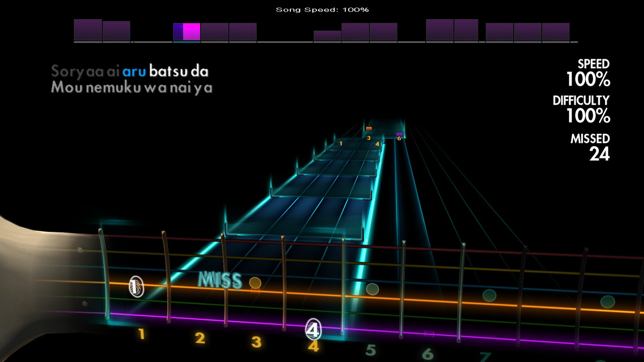Click the circled 1 note on orange string
This screenshot has height=362, width=644.
pyautogui.click(x=136, y=286)
